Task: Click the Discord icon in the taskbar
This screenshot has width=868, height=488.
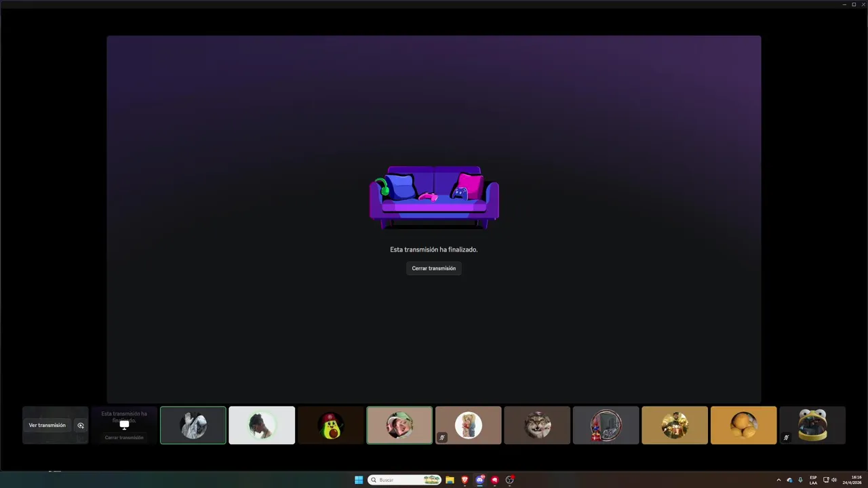Action: coord(479,480)
